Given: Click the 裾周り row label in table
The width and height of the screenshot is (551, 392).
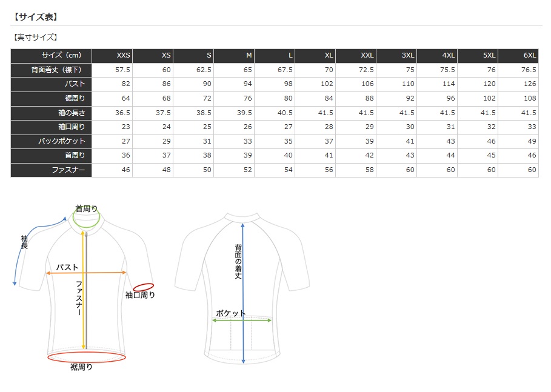Looking at the screenshot, I should (x=52, y=99).
